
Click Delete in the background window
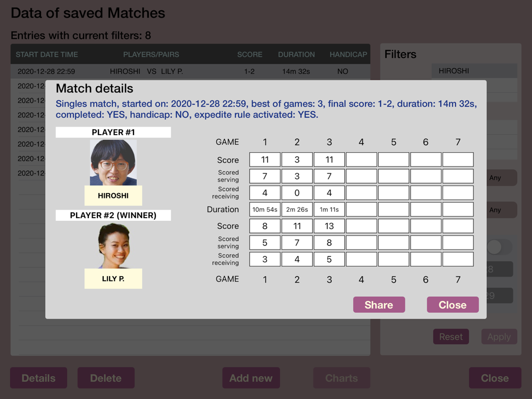click(x=106, y=378)
